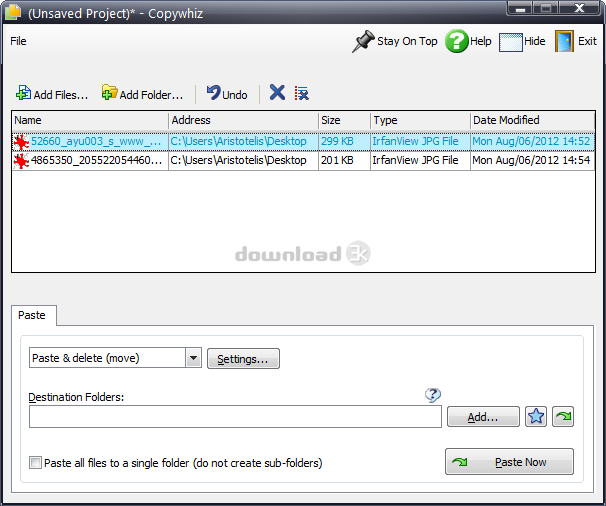Click the Exit door icon

[564, 42]
